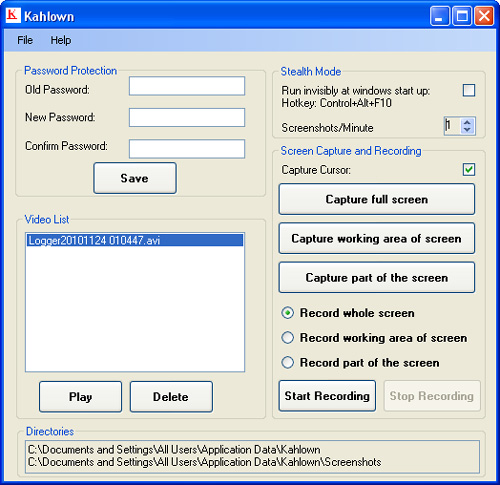This screenshot has width=500, height=485.
Task: Delete the selected video file
Action: 171,397
